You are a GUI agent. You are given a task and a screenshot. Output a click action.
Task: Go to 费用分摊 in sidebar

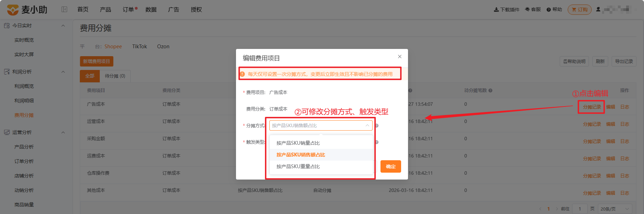pyautogui.click(x=24, y=115)
